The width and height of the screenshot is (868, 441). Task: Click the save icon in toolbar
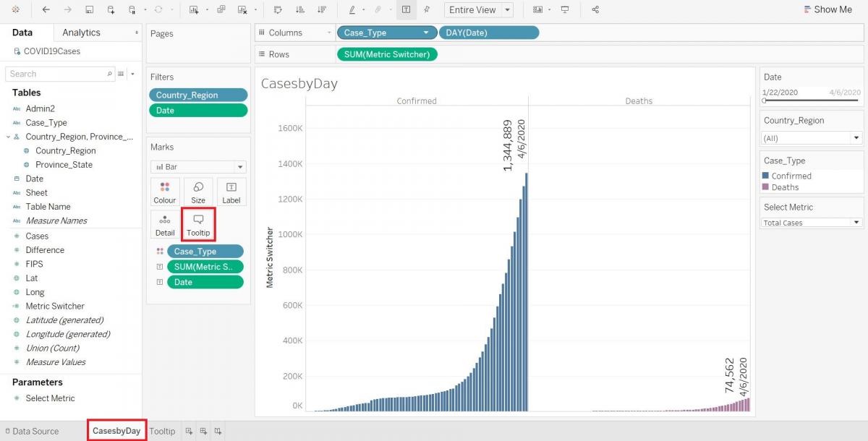pyautogui.click(x=89, y=10)
